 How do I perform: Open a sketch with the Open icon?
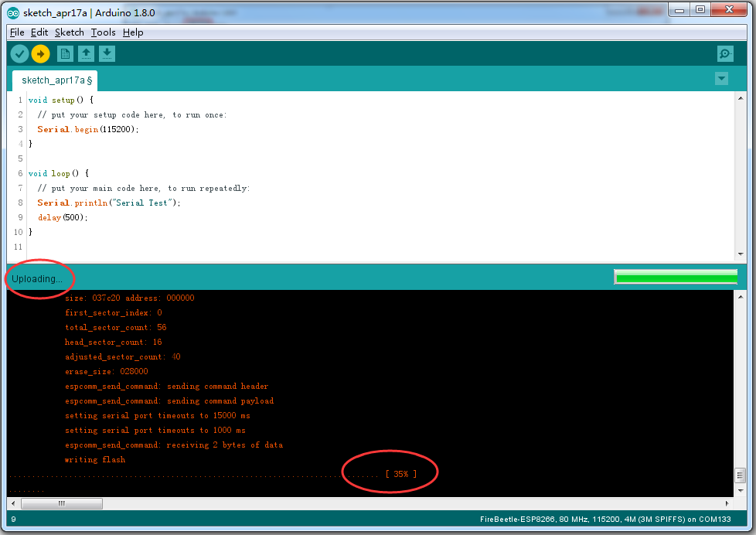tap(86, 53)
